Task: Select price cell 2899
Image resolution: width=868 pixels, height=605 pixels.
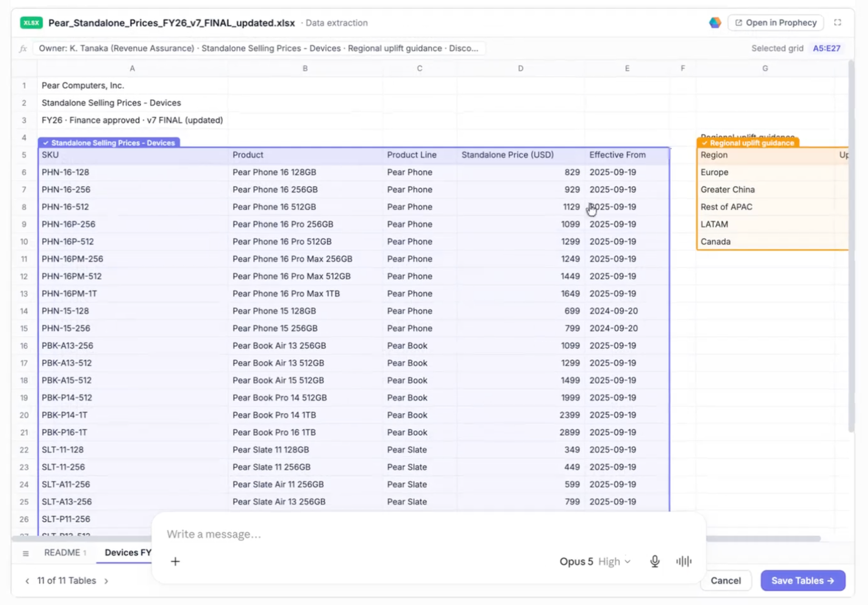Action: coord(521,432)
